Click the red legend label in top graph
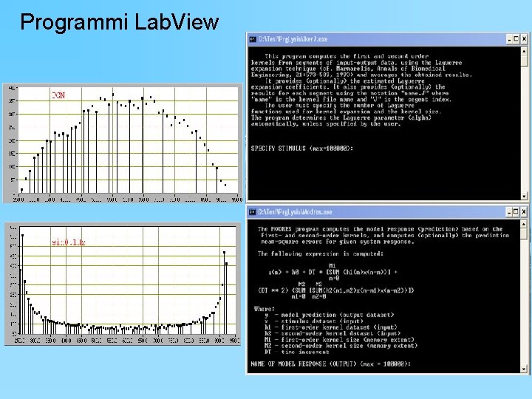 58,95
